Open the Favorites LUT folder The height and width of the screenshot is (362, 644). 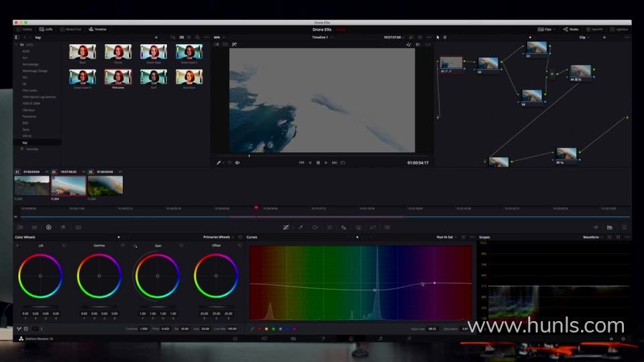point(32,149)
